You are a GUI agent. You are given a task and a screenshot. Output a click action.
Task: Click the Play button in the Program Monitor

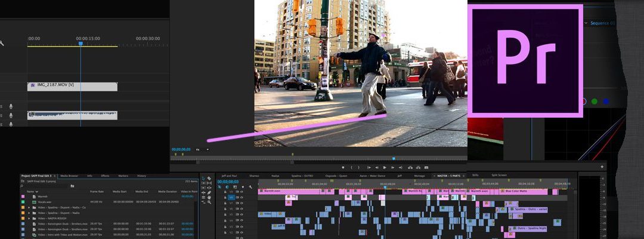click(385, 167)
